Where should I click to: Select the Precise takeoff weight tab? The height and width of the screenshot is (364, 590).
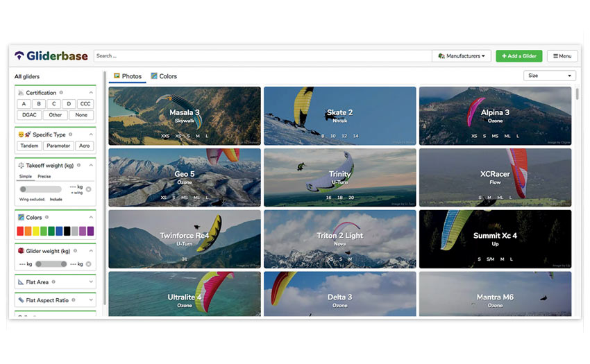(x=44, y=176)
